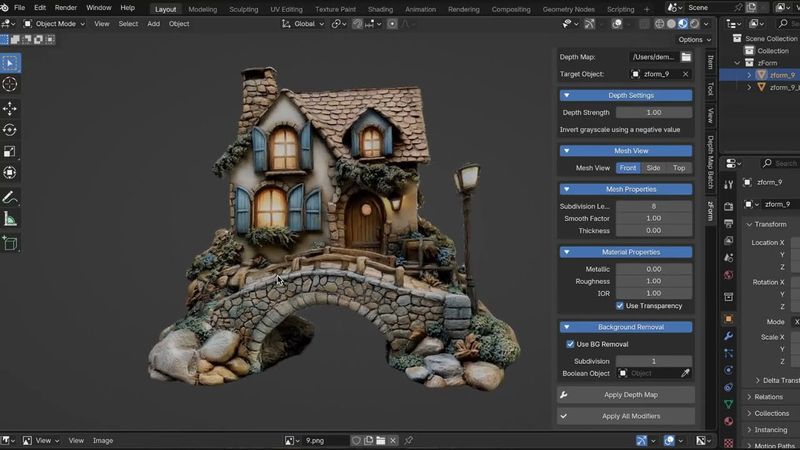Switch to wireframe viewport shading
800x450 pixels.
pyautogui.click(x=660, y=23)
